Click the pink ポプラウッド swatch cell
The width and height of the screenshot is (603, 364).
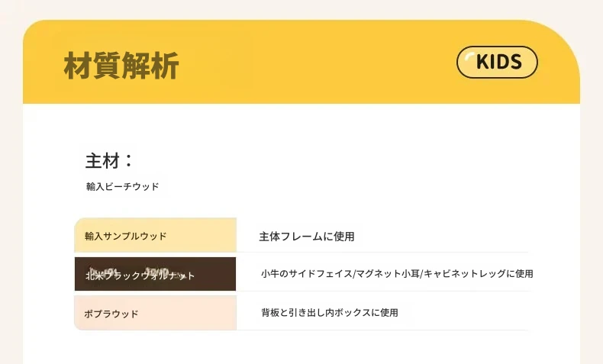[x=156, y=313]
